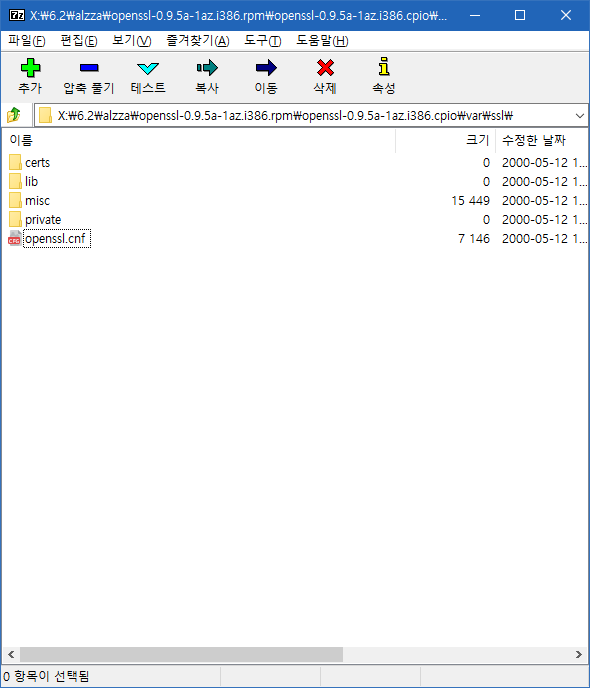Click the red X 삭제 (Delete) icon
The image size is (590, 688).
pos(325,68)
